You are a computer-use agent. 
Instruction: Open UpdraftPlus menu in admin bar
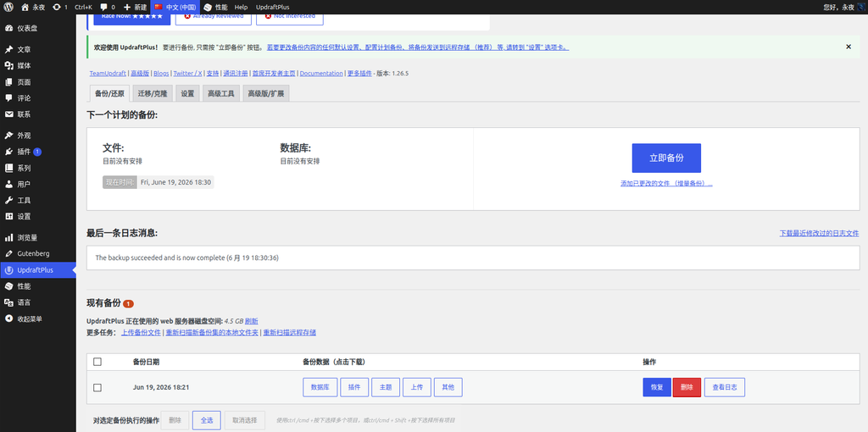tap(273, 7)
